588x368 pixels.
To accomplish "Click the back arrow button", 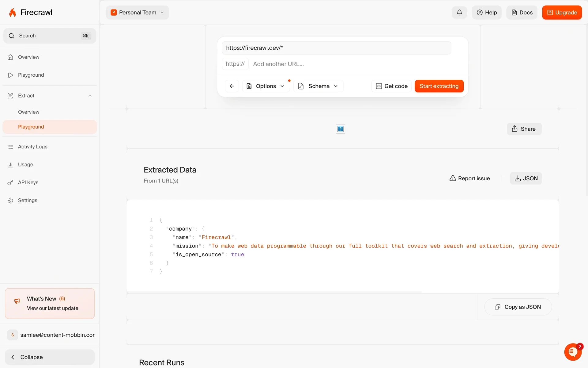I will pyautogui.click(x=232, y=86).
